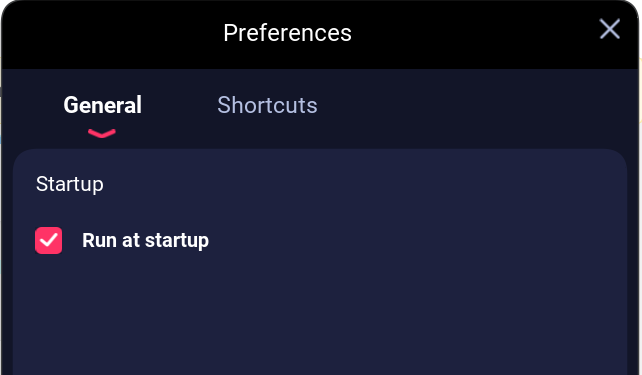Open keyboard Shortcuts preferences
The height and width of the screenshot is (375, 642).
coord(267,105)
